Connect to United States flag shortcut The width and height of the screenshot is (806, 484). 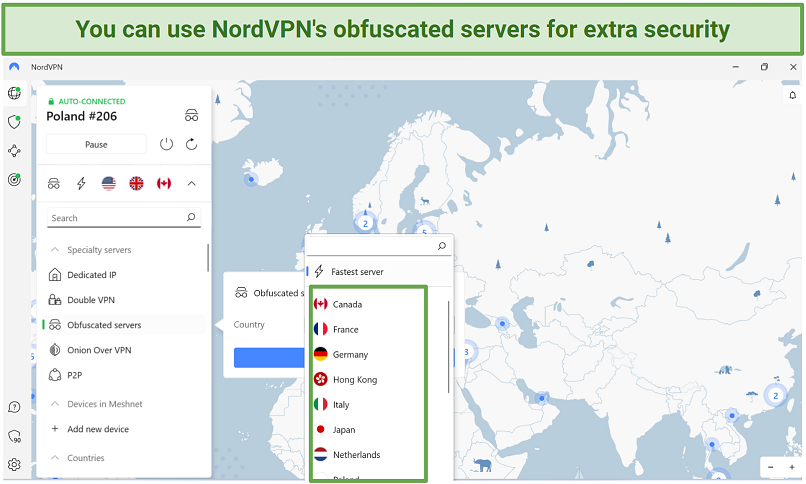pos(108,183)
